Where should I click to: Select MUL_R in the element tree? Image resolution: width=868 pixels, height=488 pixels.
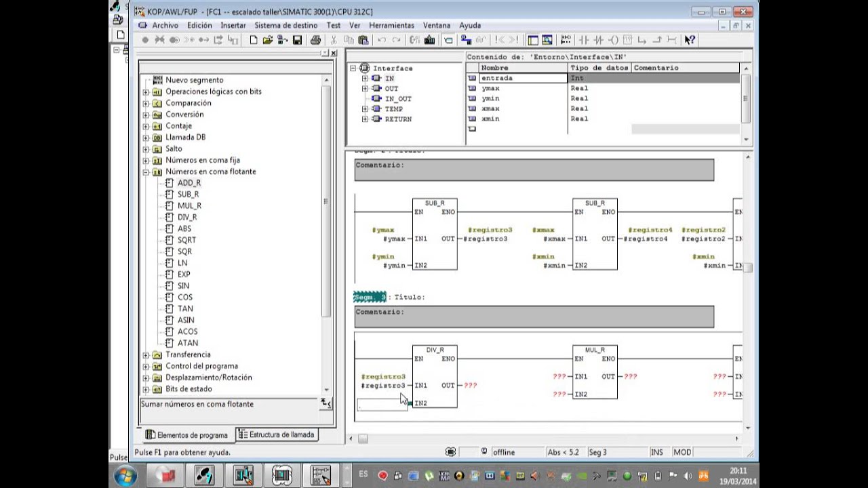tap(189, 206)
